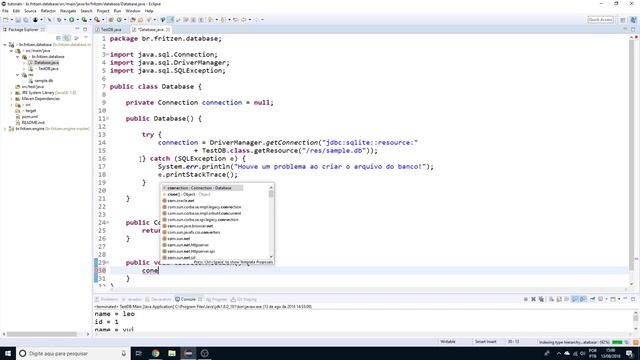Open the Java perspective icon at top right
The height and width of the screenshot is (360, 640).
633,20
